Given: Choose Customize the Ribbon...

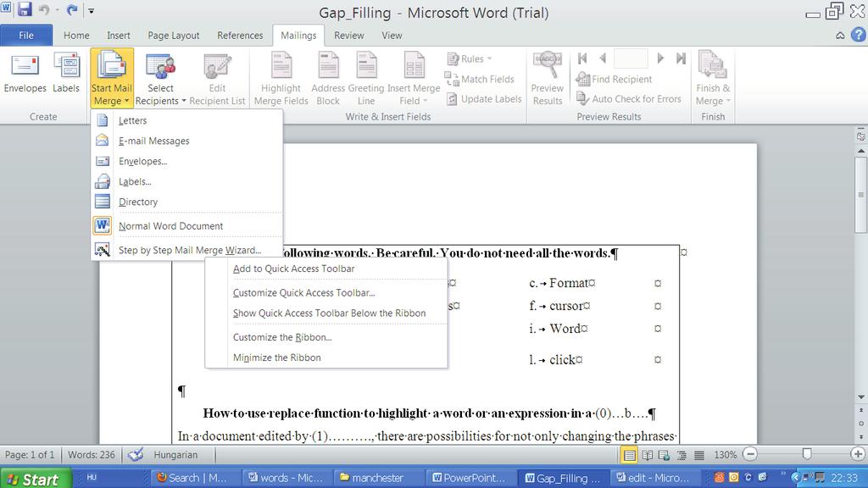Looking at the screenshot, I should point(326,337).
